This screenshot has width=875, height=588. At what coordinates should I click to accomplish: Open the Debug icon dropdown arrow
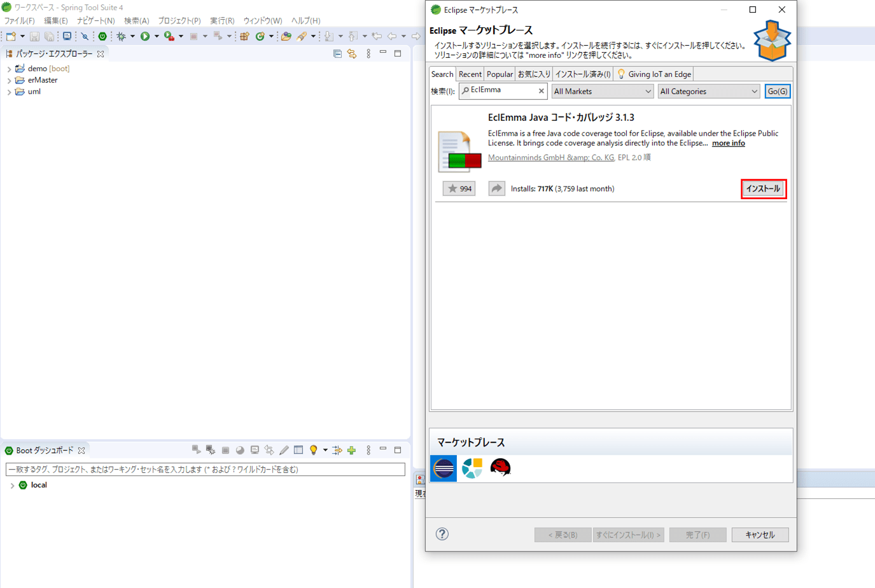(x=132, y=36)
